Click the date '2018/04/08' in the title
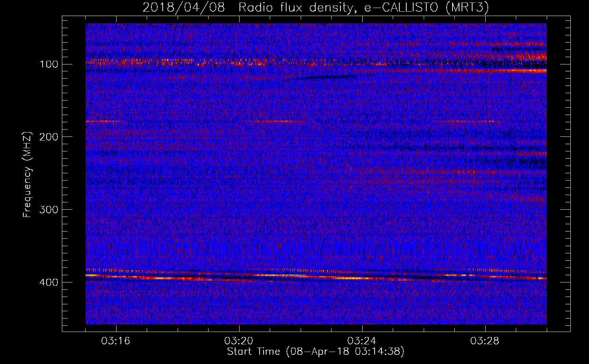The width and height of the screenshot is (589, 364). [x=184, y=7]
